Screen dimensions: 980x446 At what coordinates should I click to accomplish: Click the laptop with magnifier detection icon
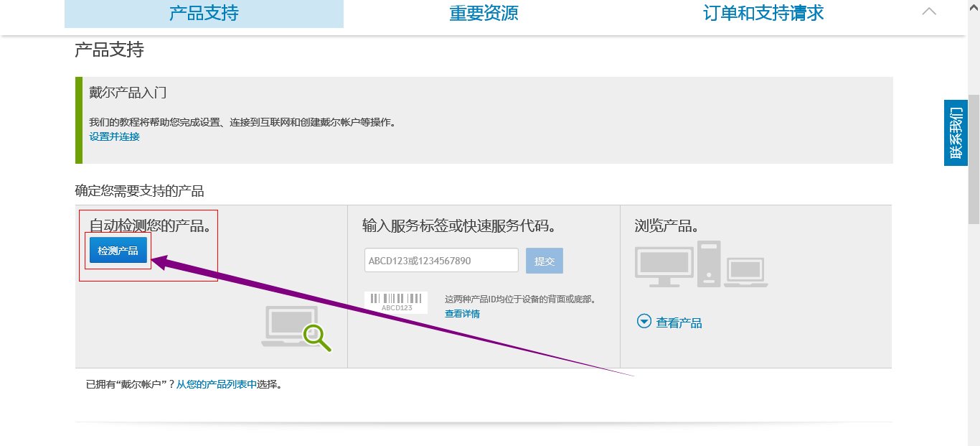coord(296,327)
